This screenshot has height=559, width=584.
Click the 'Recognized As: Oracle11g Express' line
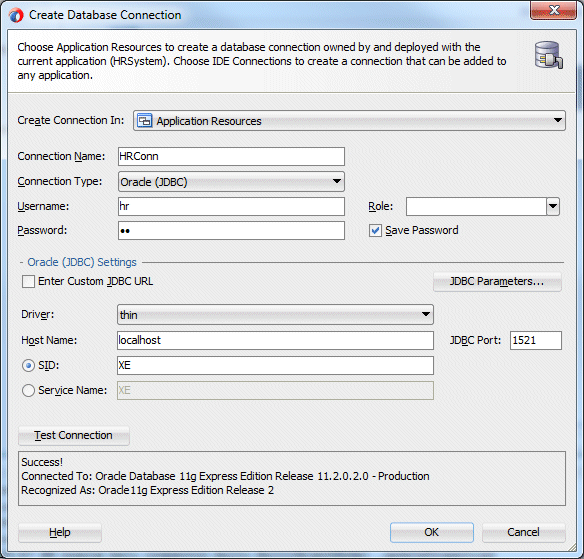pos(147,490)
